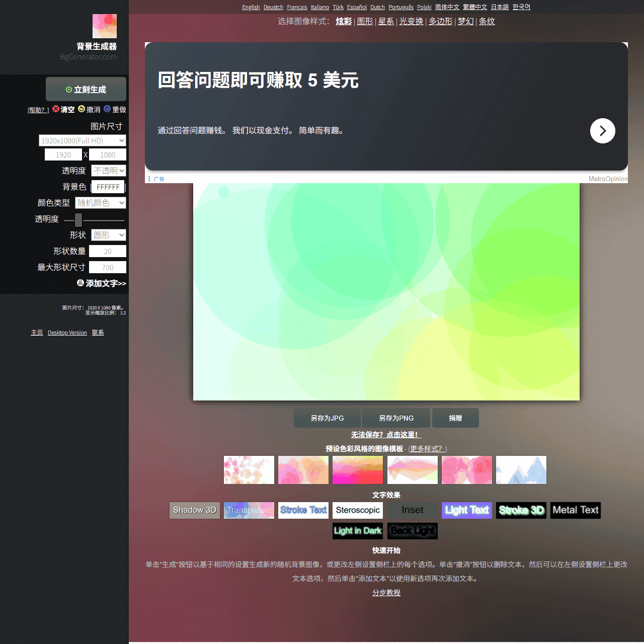Open the 分步教程 tutorial link
The image size is (644, 644).
[386, 593]
